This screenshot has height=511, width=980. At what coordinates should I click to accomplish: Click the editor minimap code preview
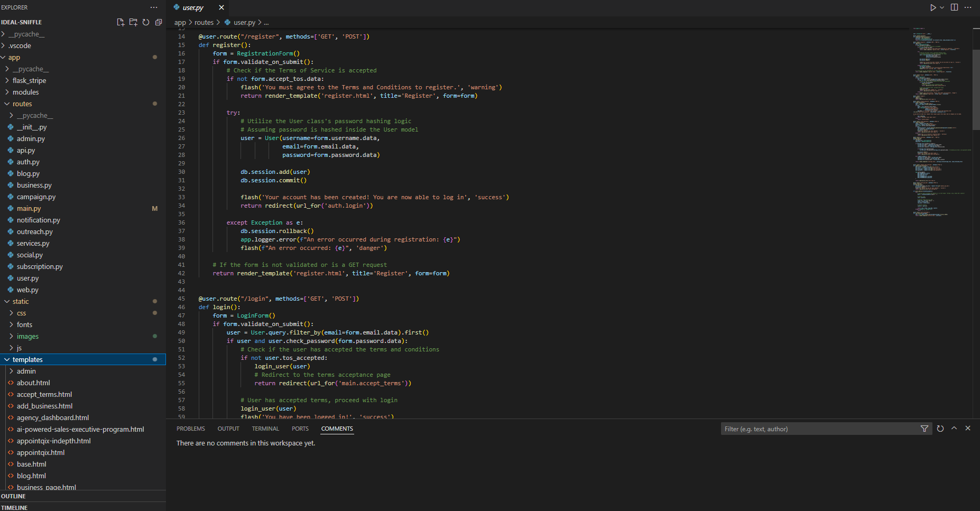[941, 122]
